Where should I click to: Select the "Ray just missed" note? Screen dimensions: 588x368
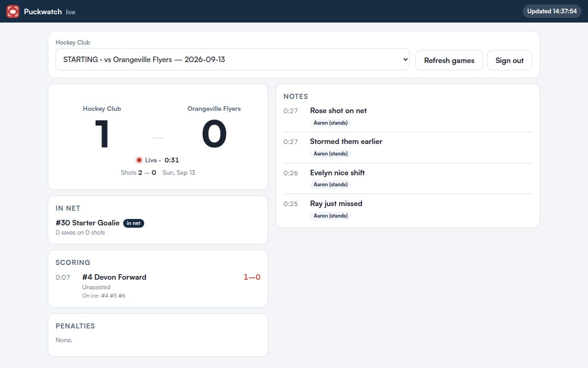tap(336, 203)
